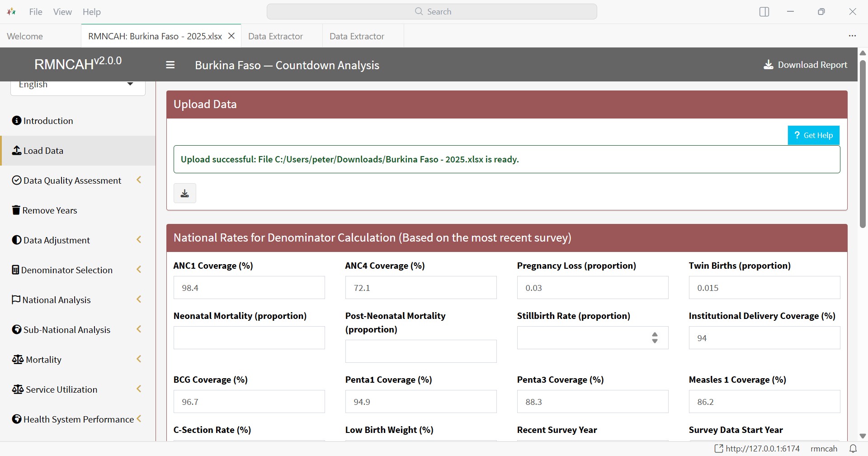Close the RMNCAH Burkina Faso xlsx tab

click(231, 36)
